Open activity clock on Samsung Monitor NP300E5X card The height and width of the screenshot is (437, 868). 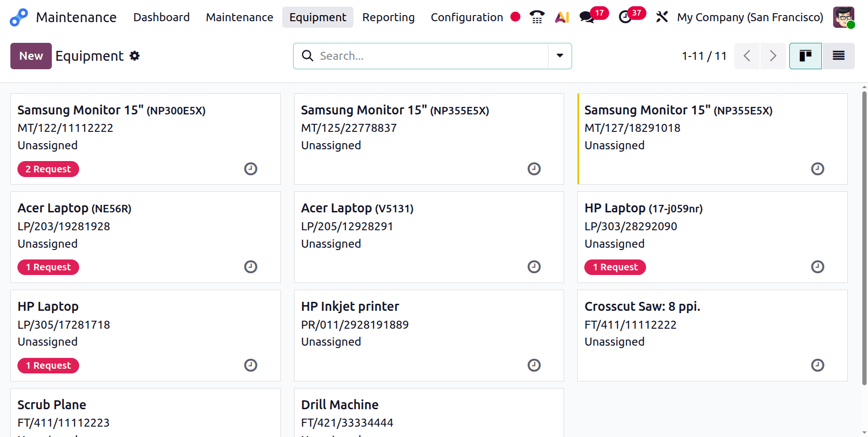(x=251, y=169)
